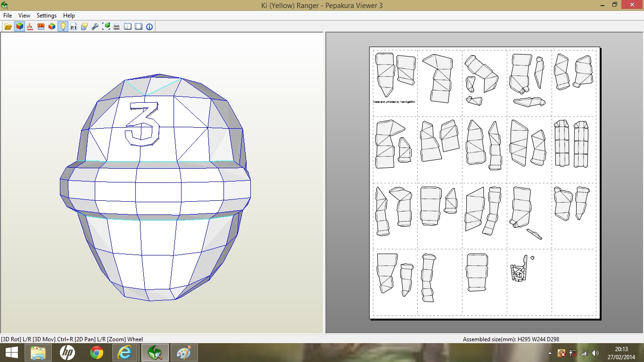Click the Pepakura title bar app icon
Image resolution: width=644 pixels, height=362 pixels.
[5, 5]
